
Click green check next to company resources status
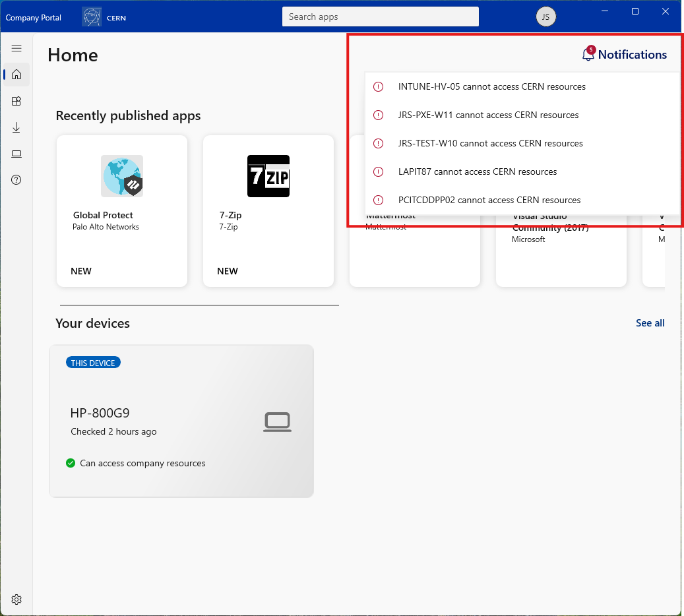[71, 463]
